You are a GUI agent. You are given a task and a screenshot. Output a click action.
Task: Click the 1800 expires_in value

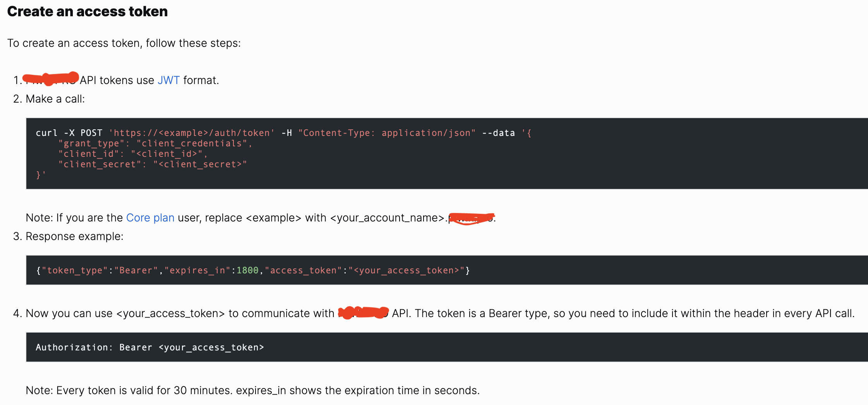(x=247, y=270)
